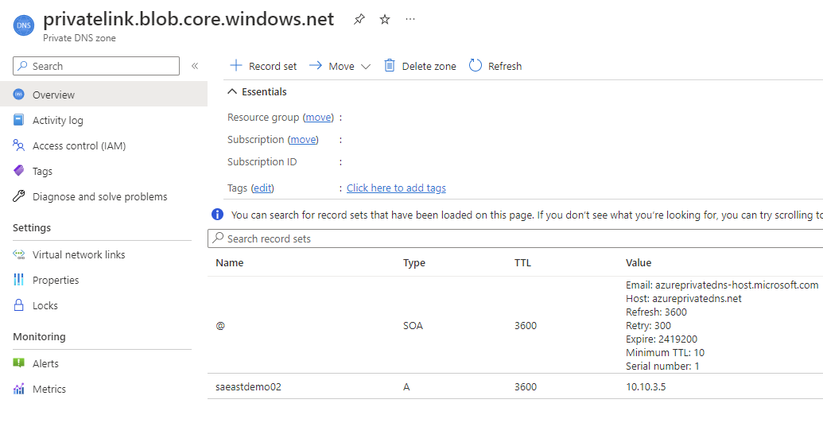This screenshot has height=434, width=823.
Task: Open the Locks settings page
Action: coord(45,305)
